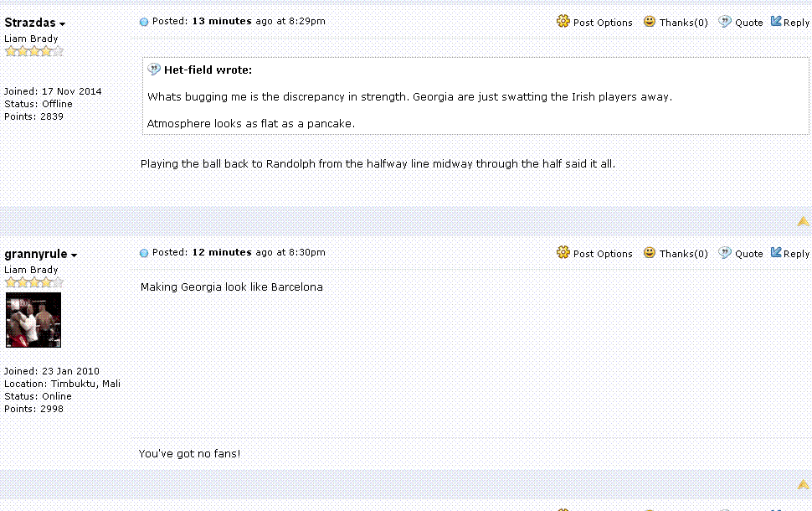This screenshot has height=511, width=812.
Task: Open Post Options on the 8:29pm post
Action: coord(603,23)
